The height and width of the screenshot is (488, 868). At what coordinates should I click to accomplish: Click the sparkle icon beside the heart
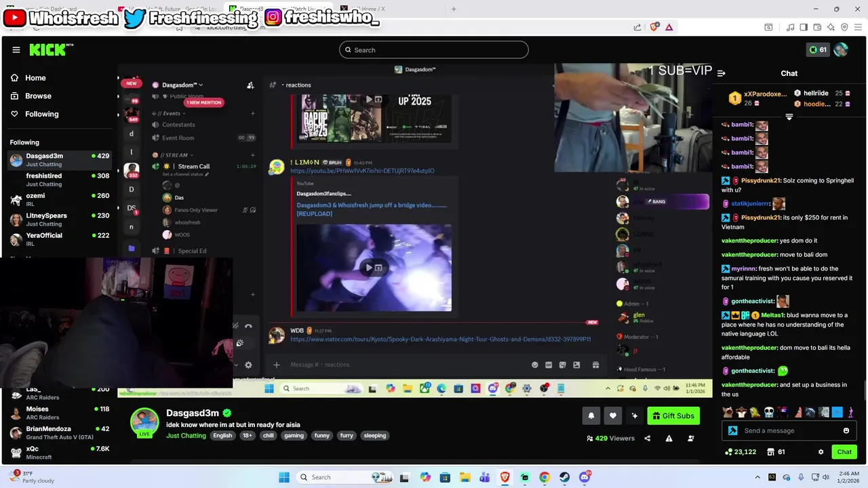pyautogui.click(x=635, y=415)
